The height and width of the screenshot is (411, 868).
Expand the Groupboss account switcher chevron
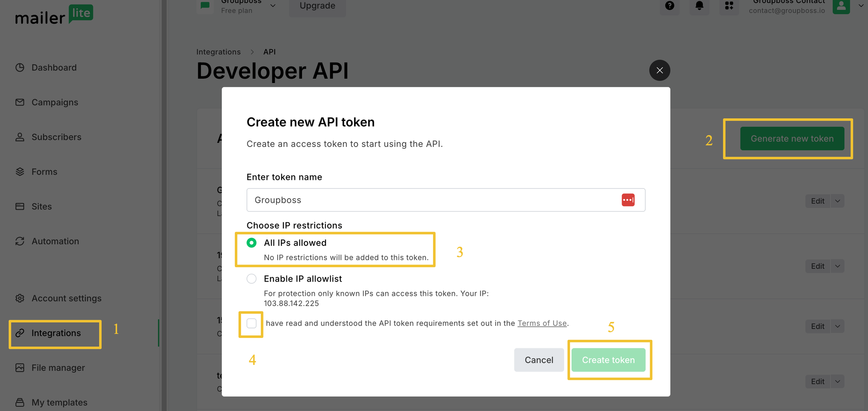[x=273, y=6]
